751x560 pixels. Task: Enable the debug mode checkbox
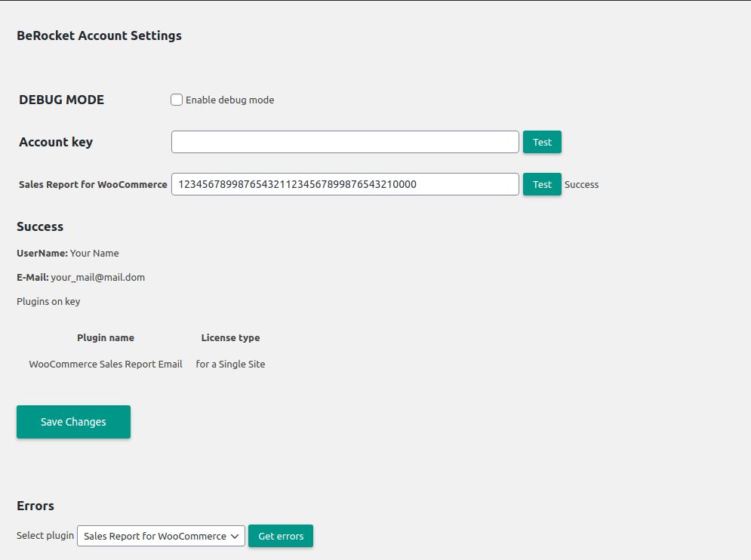click(177, 100)
